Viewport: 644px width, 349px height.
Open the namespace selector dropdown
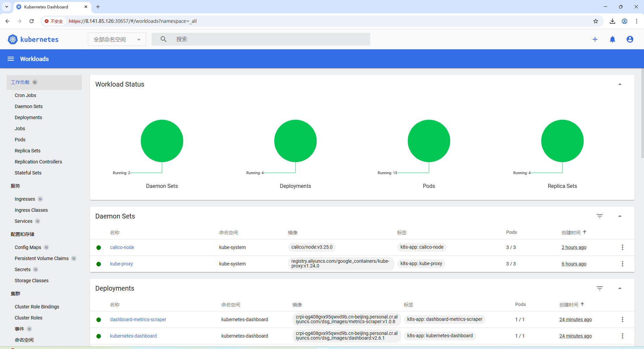117,39
